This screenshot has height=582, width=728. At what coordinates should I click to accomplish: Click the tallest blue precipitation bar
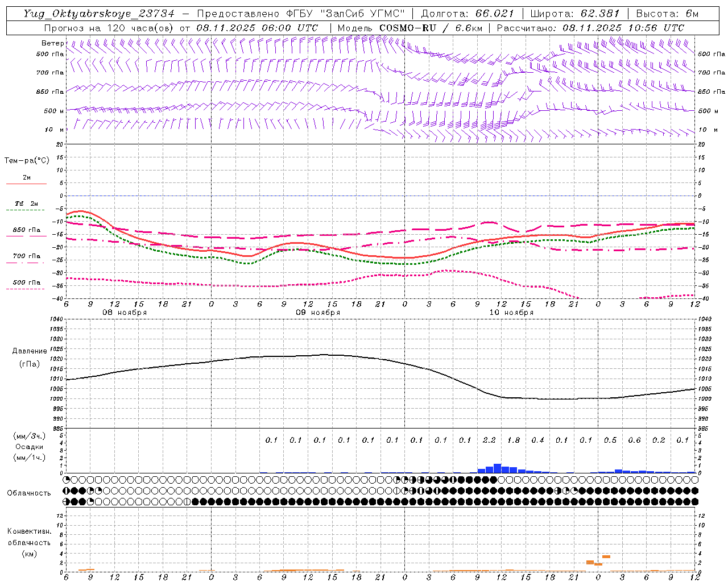click(497, 468)
